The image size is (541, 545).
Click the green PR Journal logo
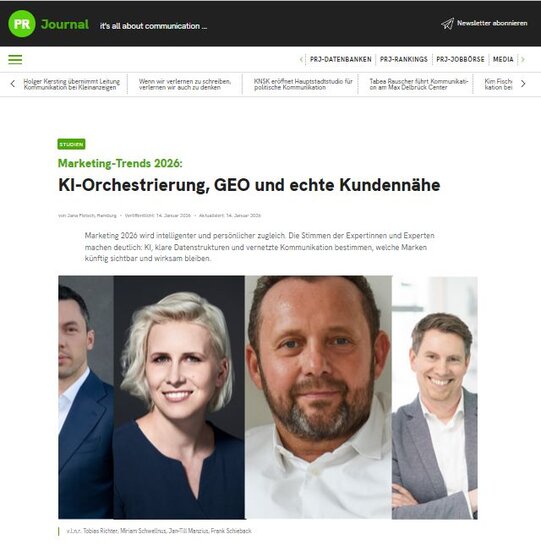click(22, 24)
